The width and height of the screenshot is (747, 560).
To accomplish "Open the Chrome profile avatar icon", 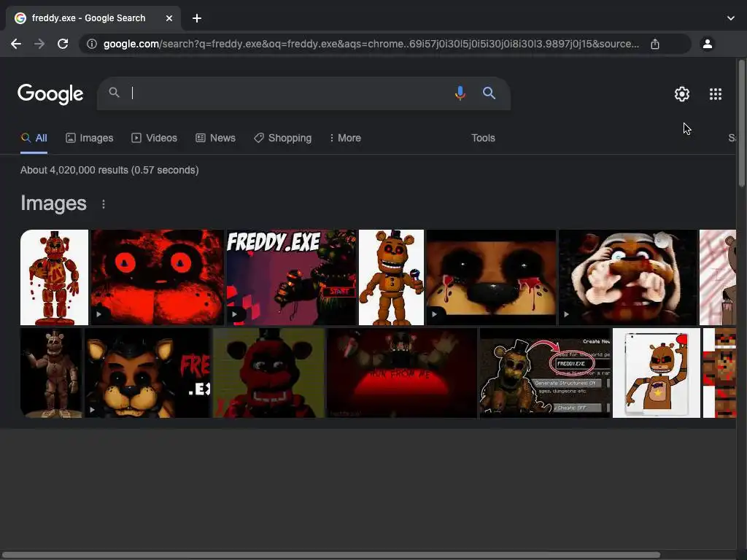I will [708, 44].
